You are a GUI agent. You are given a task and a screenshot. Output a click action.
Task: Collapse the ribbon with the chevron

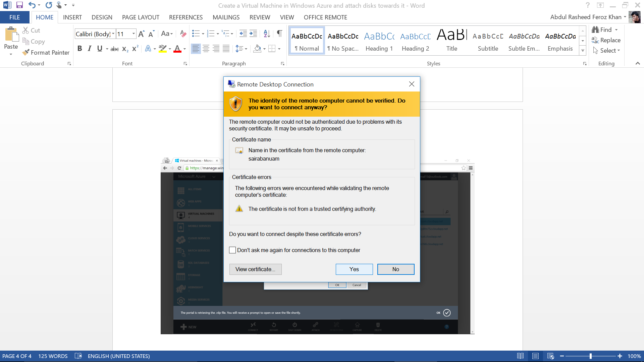coord(638,63)
